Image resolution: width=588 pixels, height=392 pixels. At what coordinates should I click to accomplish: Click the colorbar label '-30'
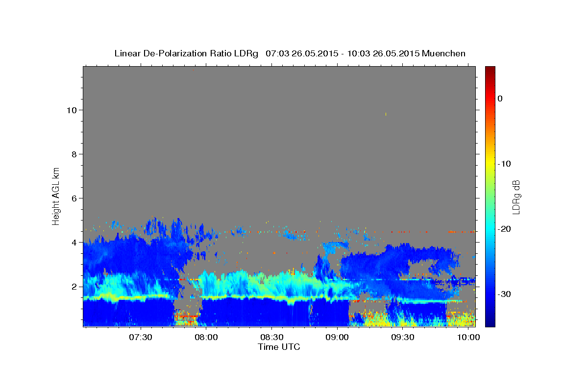[504, 294]
